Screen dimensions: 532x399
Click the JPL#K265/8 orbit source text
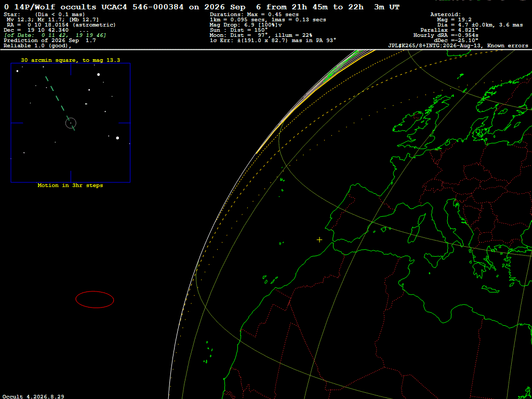pyautogui.click(x=458, y=46)
